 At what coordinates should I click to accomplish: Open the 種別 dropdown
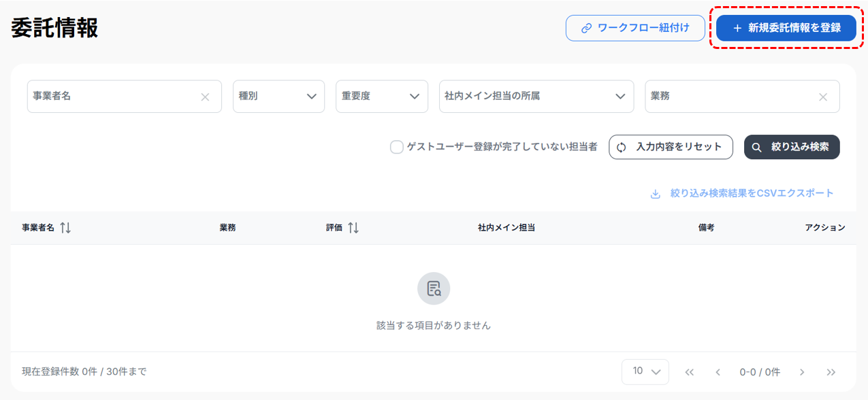(278, 97)
